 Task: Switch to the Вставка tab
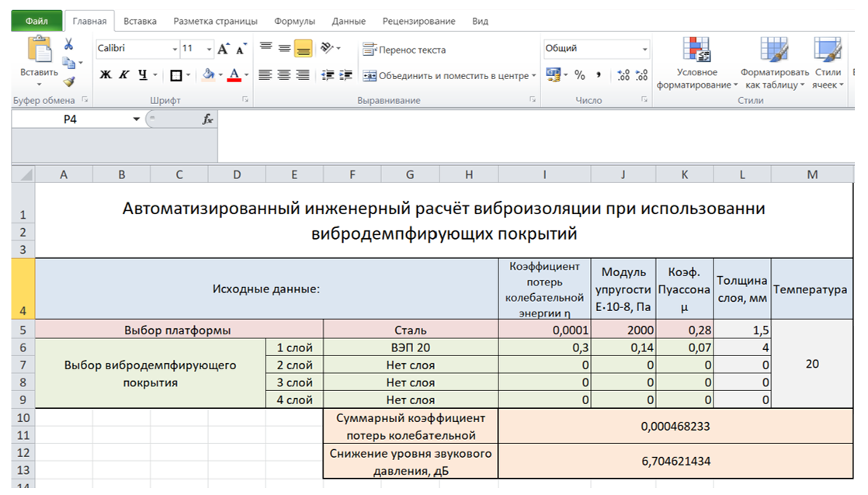[140, 21]
